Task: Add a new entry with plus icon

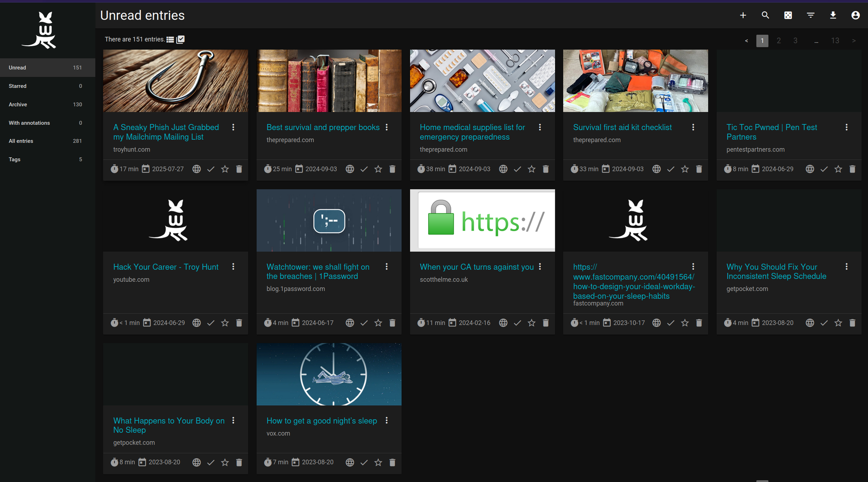Action: (743, 15)
